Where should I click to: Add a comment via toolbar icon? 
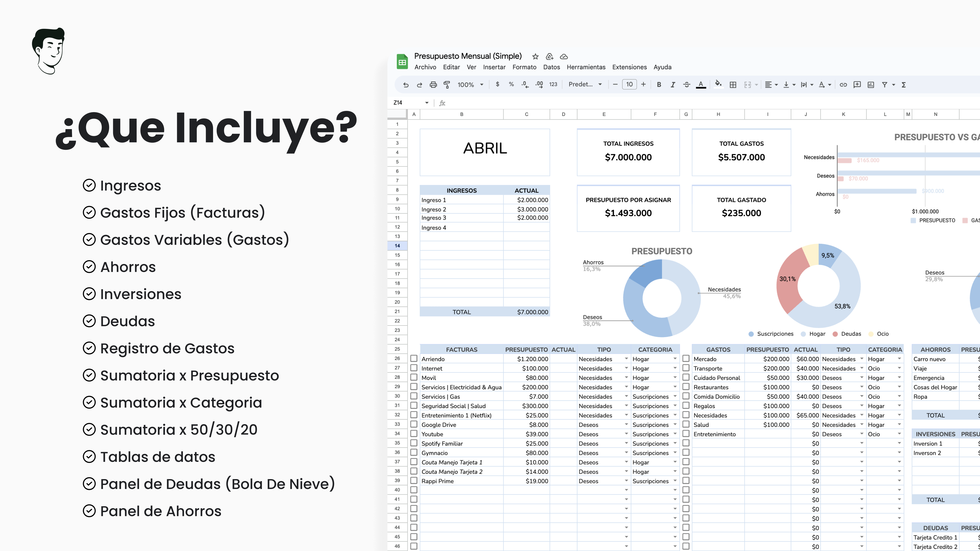coord(857,85)
